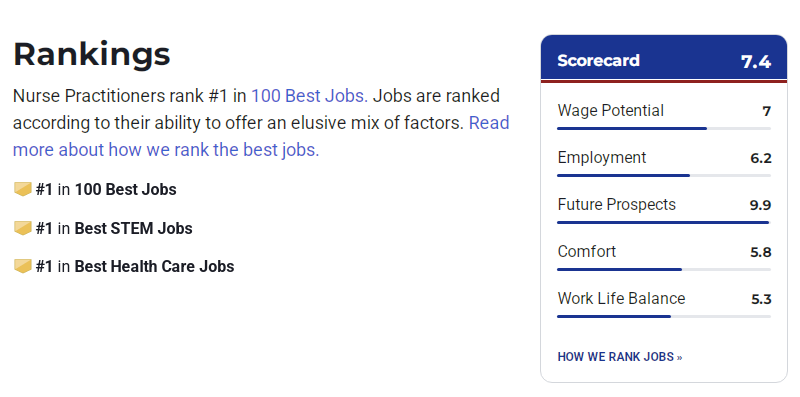The image size is (800, 397).
Task: Click the Future Prospects 9.9 value
Action: point(760,205)
